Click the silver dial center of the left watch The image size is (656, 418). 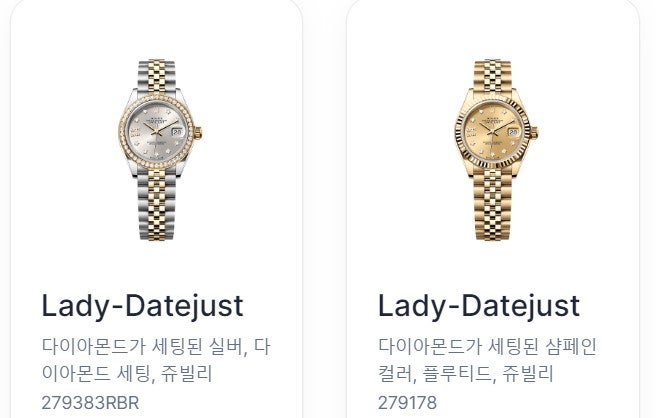(156, 132)
